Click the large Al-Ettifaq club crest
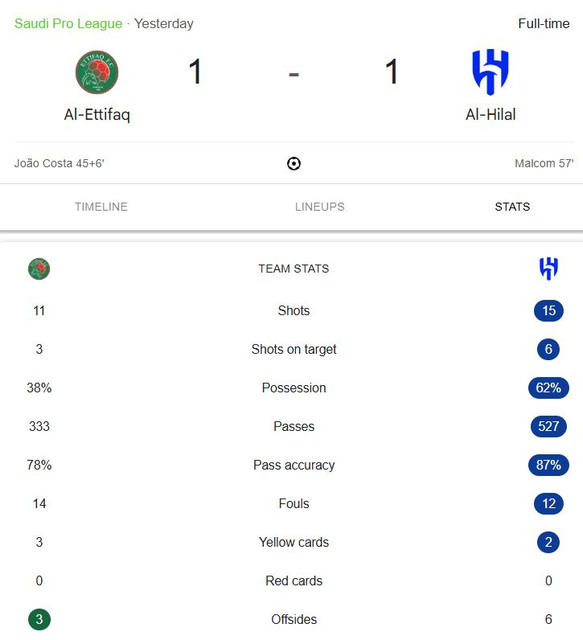This screenshot has width=583, height=640. (x=97, y=72)
